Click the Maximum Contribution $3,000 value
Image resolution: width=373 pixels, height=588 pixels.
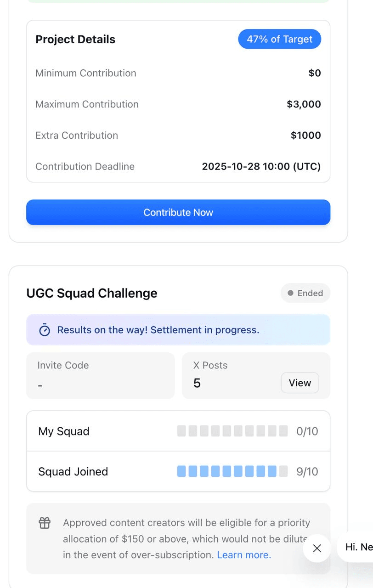click(304, 104)
